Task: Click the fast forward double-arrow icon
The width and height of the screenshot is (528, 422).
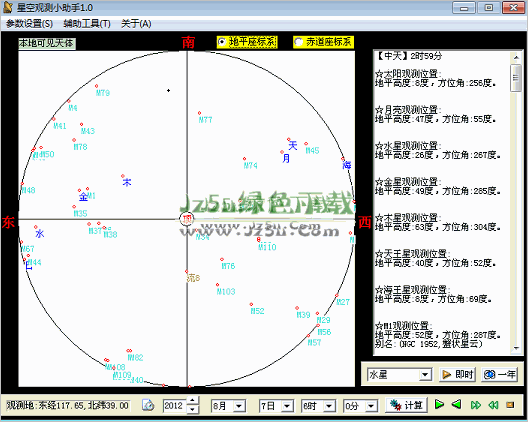Action: 475,405
